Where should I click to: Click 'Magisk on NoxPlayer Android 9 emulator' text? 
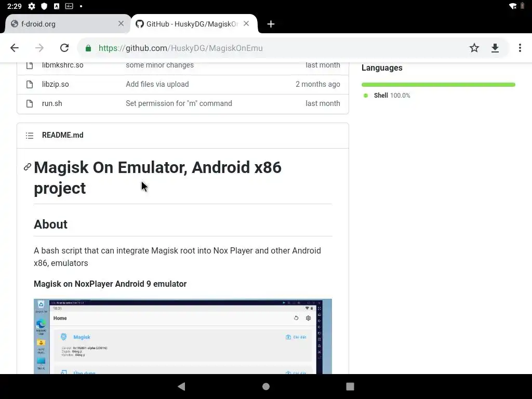(110, 284)
